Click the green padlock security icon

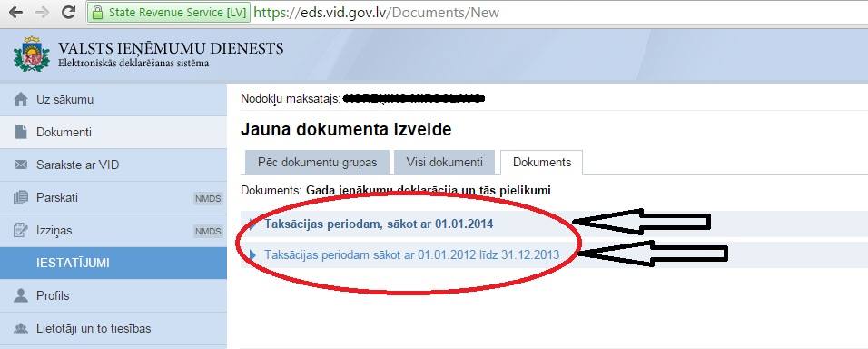point(98,12)
